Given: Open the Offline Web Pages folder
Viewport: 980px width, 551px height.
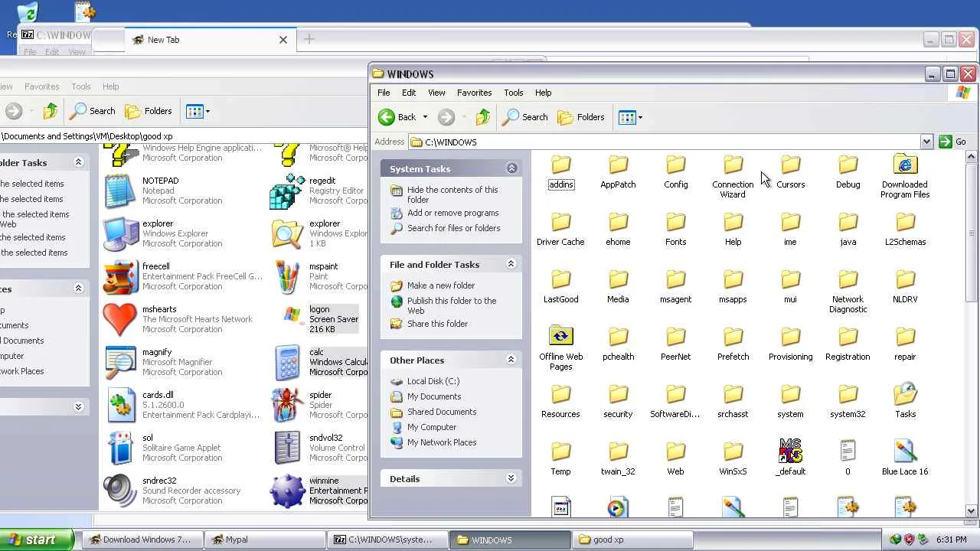Looking at the screenshot, I should 560,349.
